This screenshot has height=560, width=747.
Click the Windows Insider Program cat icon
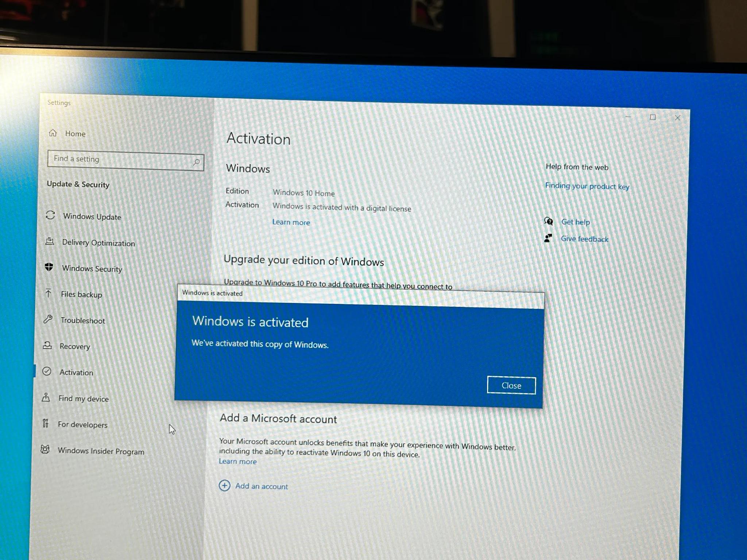[x=45, y=449]
